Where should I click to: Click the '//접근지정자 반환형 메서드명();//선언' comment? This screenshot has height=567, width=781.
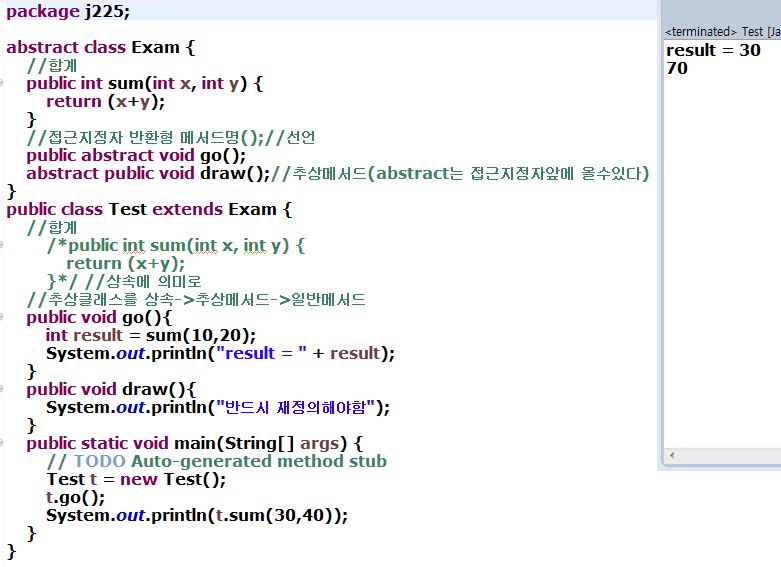171,137
